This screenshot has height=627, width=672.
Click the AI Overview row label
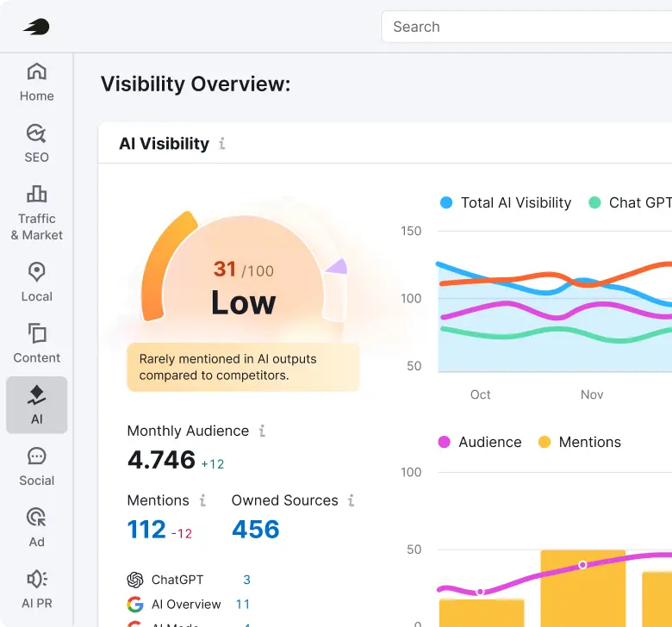(x=186, y=605)
